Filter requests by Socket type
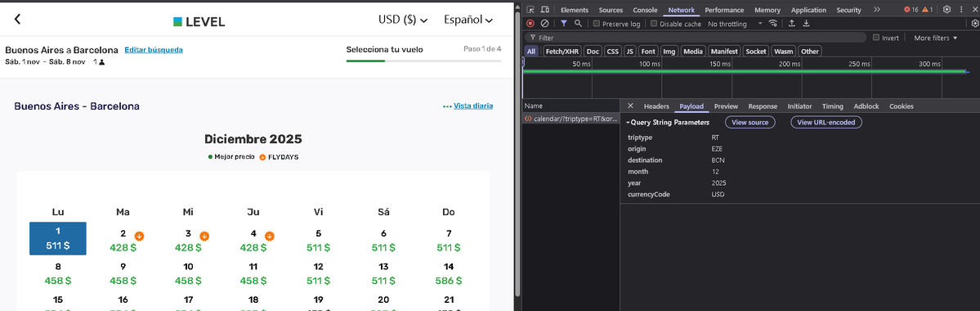The height and width of the screenshot is (311, 980). click(755, 52)
